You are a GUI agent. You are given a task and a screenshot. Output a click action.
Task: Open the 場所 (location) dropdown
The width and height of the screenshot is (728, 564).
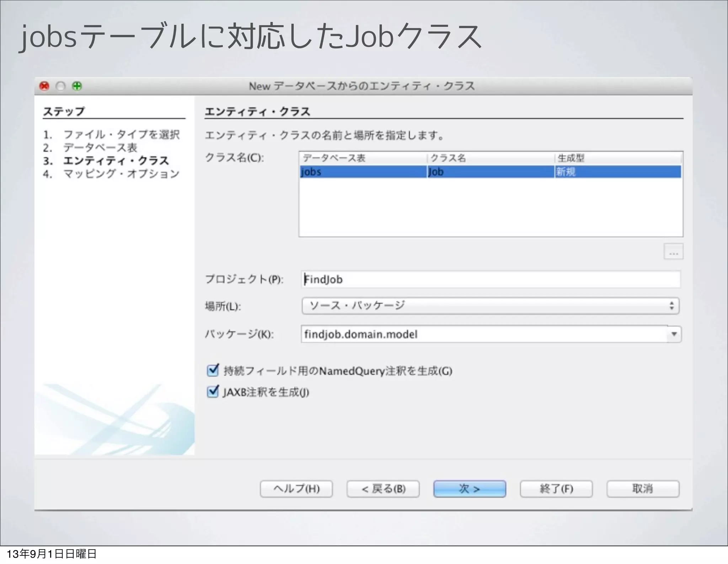click(490, 306)
